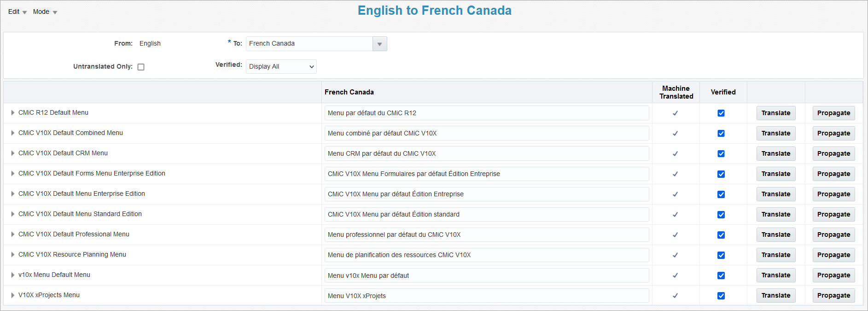Click Translate for CMiC R12 Default Menu
This screenshot has width=868, height=311.
click(x=776, y=113)
